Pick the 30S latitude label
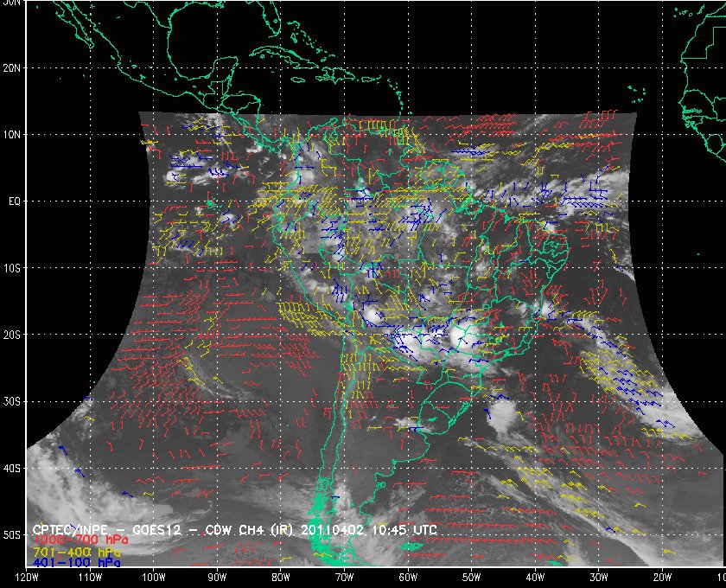726x588 pixels. pos(13,401)
